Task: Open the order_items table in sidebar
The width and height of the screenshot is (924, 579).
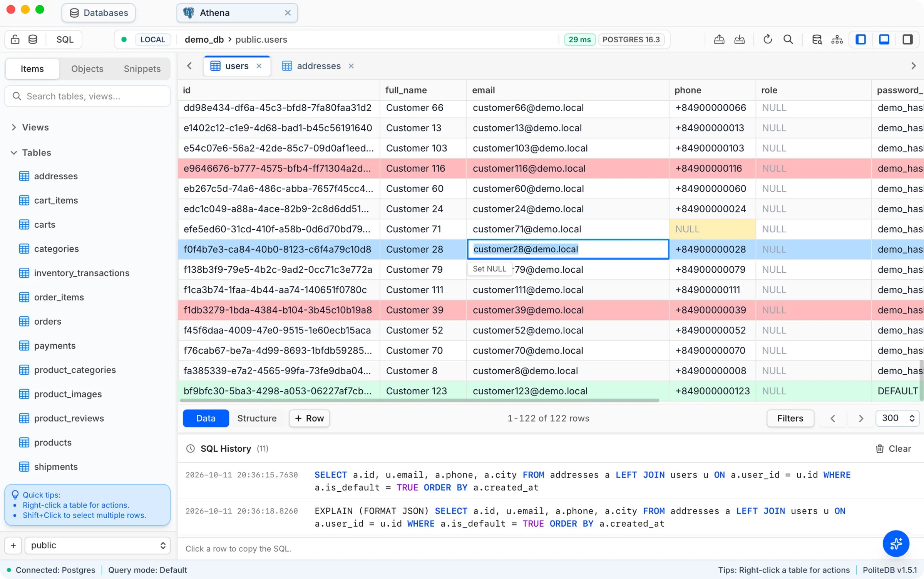Action: pos(59,297)
